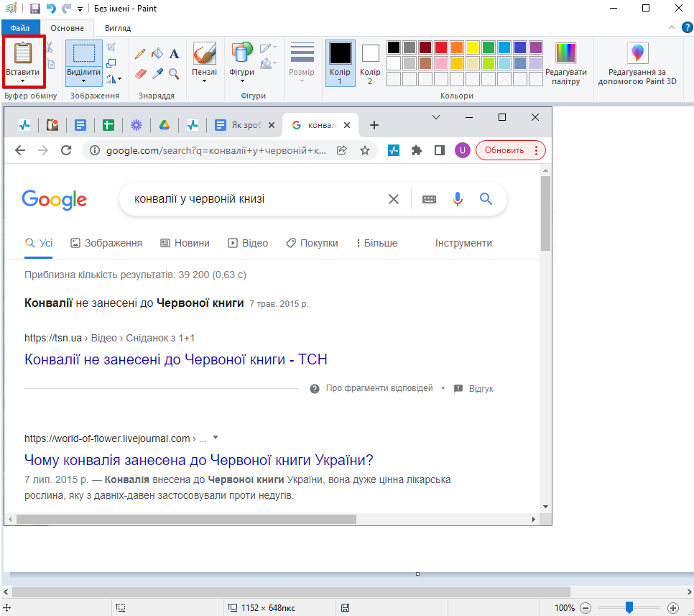
Task: Open the Файл menu tab
Action: (20, 28)
